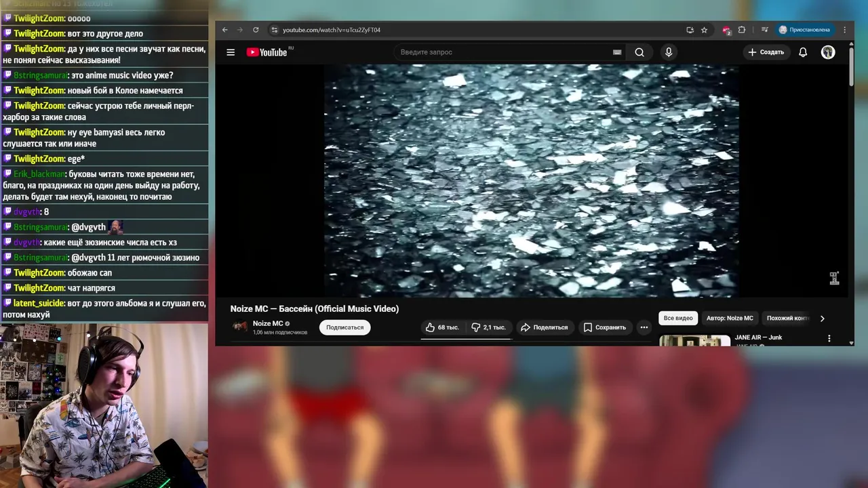View site information in the address bar

(x=274, y=30)
